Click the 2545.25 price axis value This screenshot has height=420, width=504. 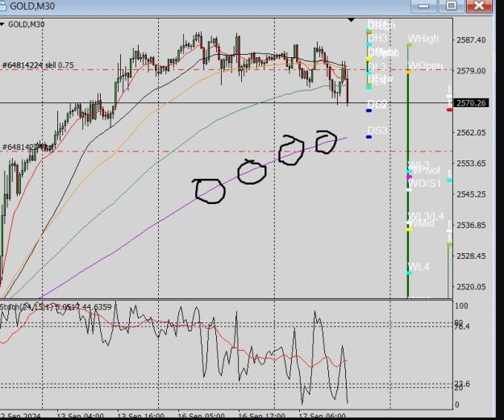pos(471,194)
